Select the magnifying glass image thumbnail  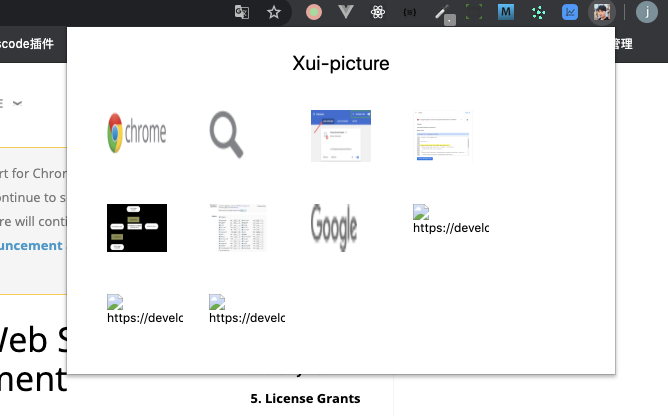(x=226, y=134)
